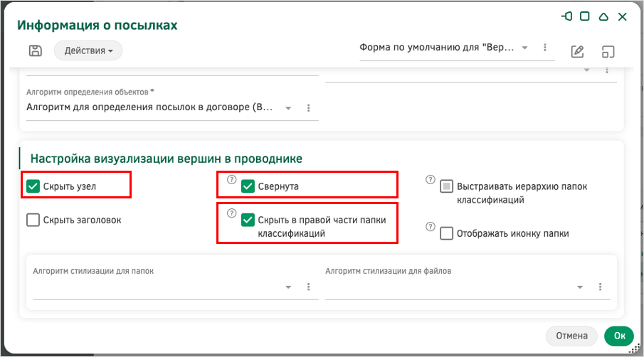Uncheck the Скрыть узел checkbox

click(x=33, y=186)
